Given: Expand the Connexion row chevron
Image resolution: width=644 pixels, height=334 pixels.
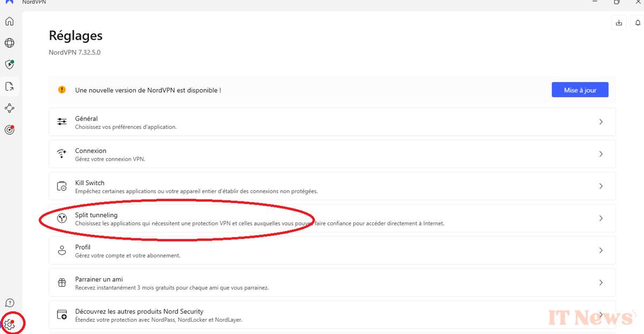Looking at the screenshot, I should (601, 154).
